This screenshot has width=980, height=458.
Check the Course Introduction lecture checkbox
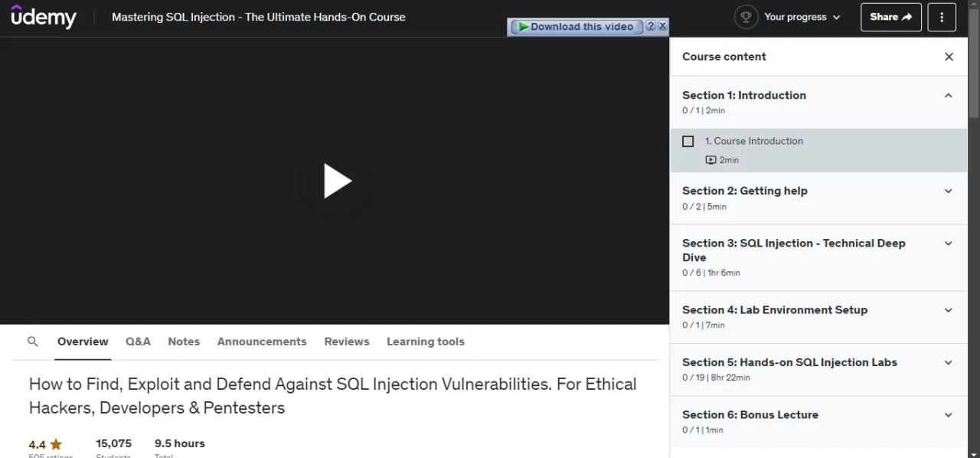[x=688, y=141]
